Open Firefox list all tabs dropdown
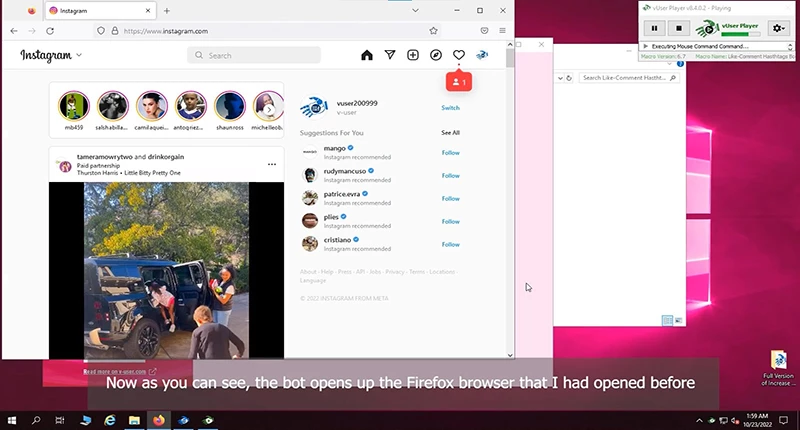This screenshot has width=800, height=430. (x=415, y=11)
